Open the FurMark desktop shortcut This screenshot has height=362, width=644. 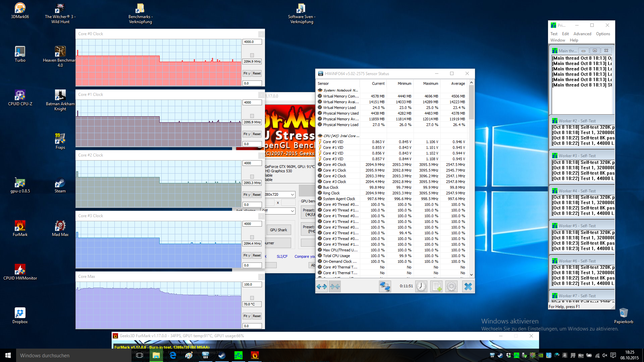pos(20,228)
